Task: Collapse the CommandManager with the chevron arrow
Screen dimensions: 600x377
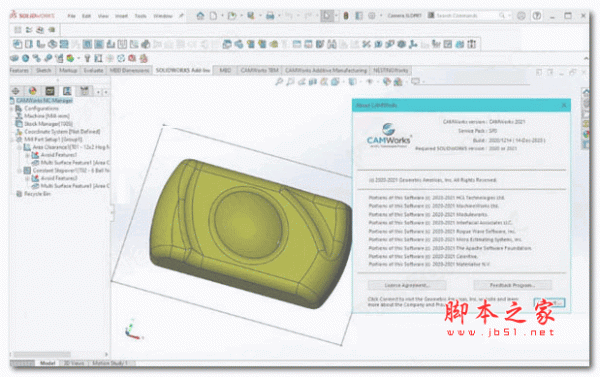Action: (586, 58)
